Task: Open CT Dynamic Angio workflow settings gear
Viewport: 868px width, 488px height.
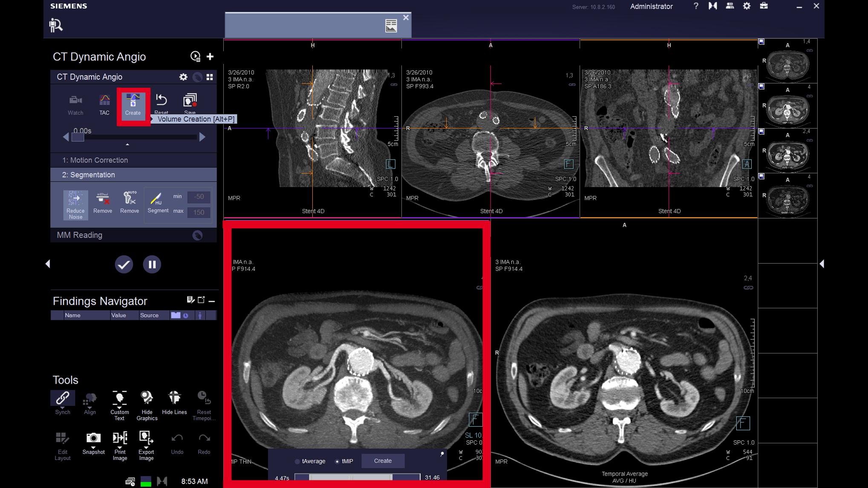Action: (183, 77)
